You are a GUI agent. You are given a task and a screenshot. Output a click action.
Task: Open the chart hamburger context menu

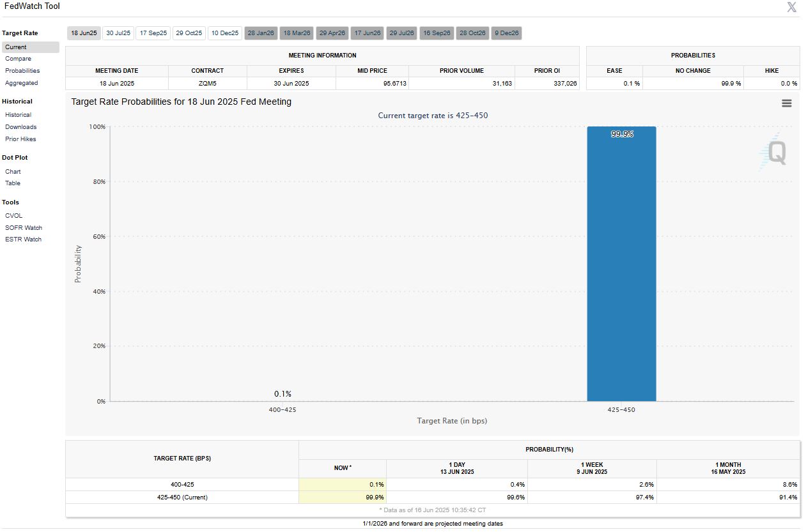coord(787,103)
